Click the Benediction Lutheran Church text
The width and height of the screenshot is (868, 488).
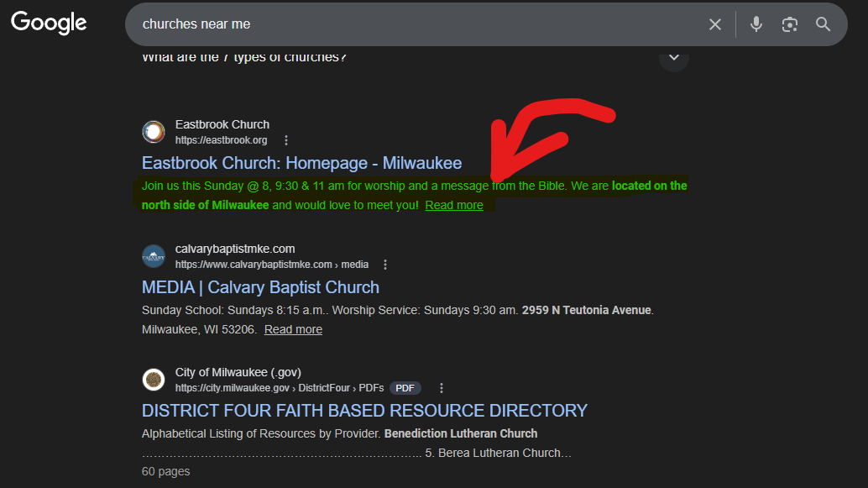(461, 433)
